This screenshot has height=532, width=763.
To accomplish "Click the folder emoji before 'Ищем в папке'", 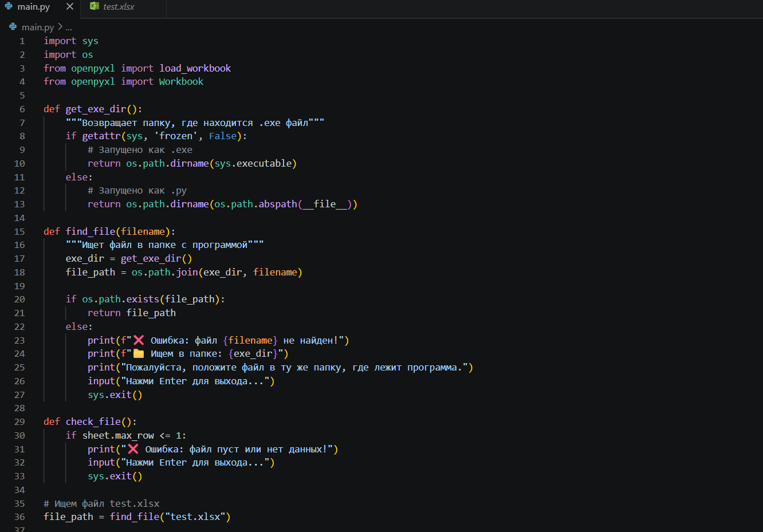I will coord(139,354).
